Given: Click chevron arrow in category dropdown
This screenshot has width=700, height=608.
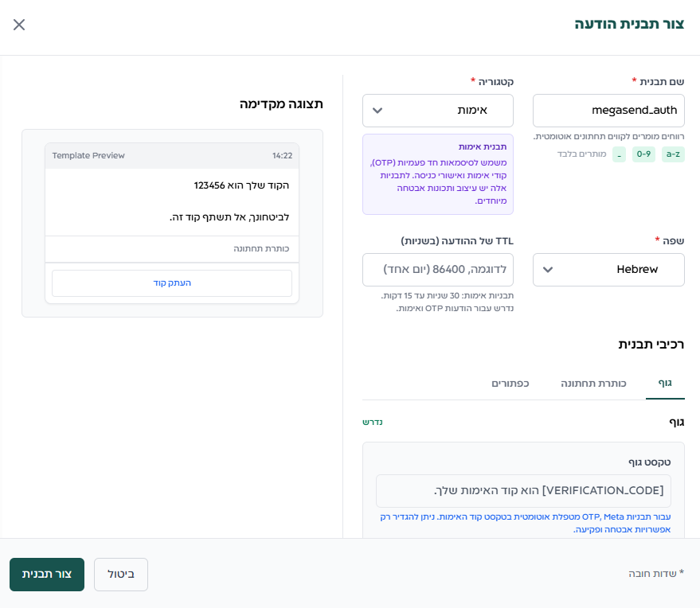Looking at the screenshot, I should 377,111.
